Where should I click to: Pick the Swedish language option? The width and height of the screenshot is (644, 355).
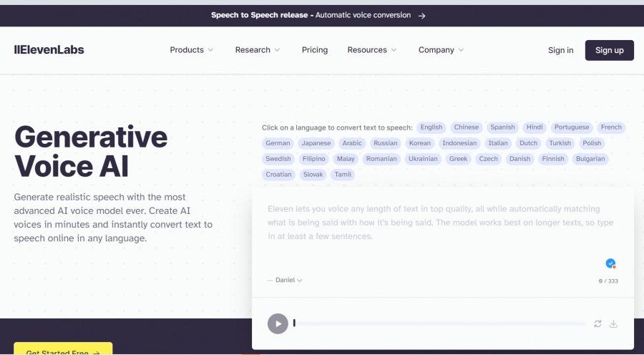[278, 159]
